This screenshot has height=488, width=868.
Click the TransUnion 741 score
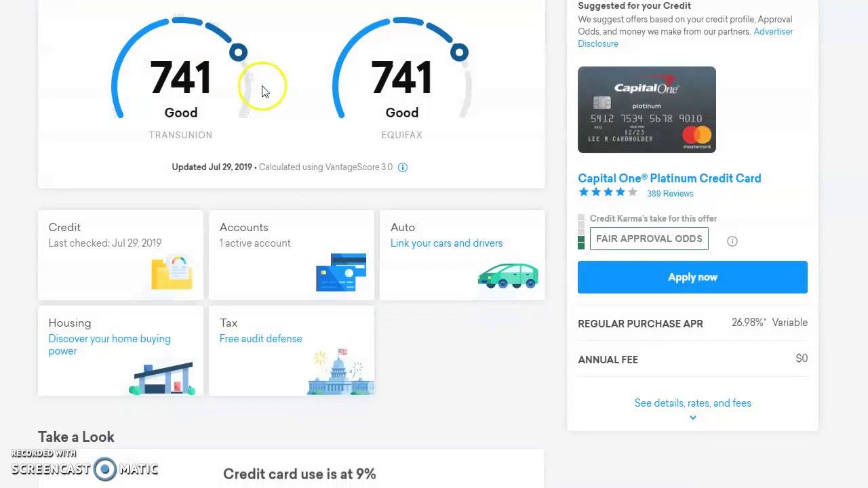(x=181, y=77)
